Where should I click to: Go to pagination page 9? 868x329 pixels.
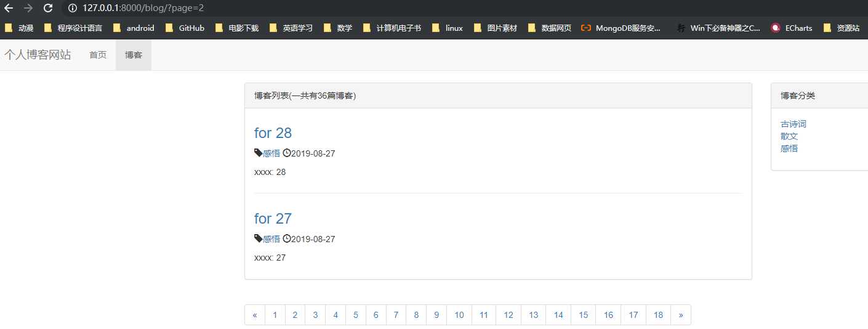[436, 315]
